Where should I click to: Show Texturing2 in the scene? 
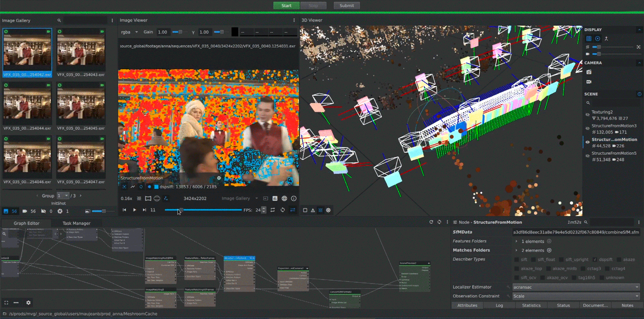click(x=587, y=115)
